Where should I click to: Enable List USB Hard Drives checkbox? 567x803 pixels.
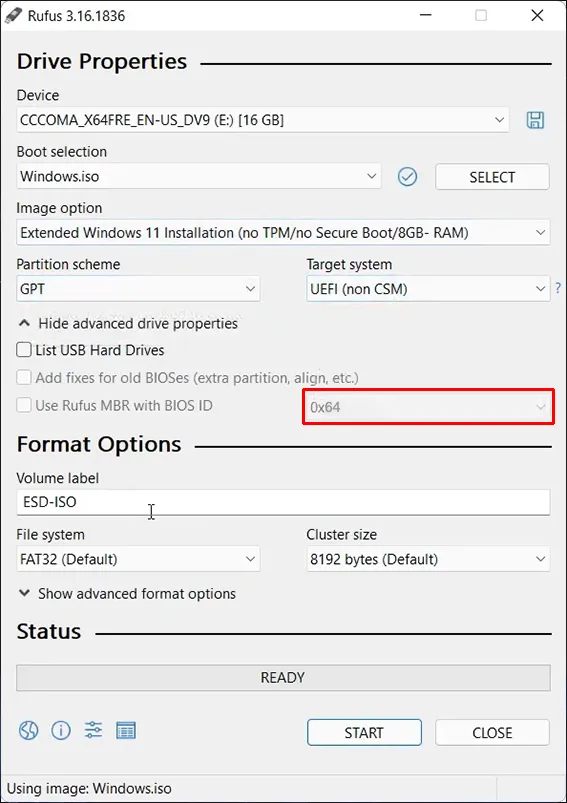(24, 350)
